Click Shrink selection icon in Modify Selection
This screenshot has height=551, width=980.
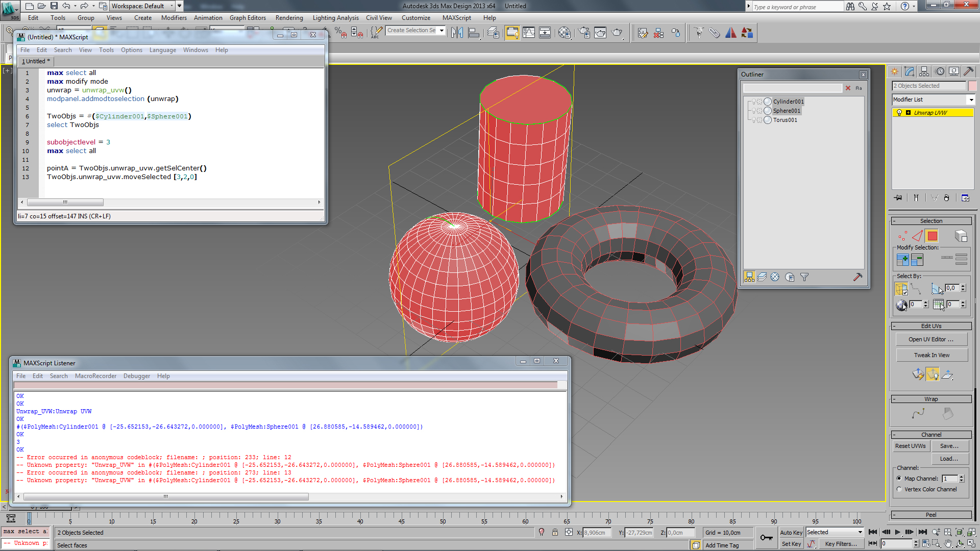[x=917, y=260]
